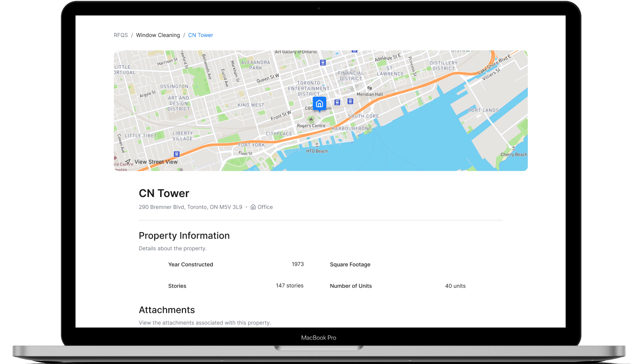Click the Art Gallery of Ontario label
This screenshot has height=364, width=636.
pos(296,52)
